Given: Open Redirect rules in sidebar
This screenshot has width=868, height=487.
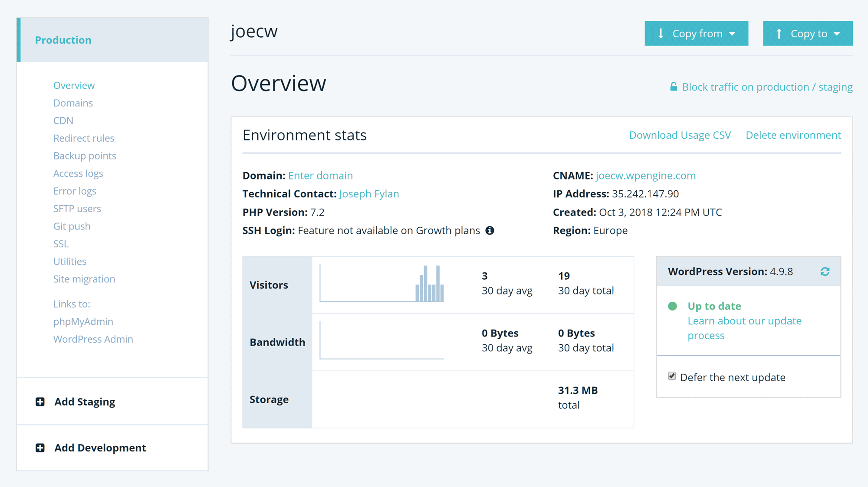Looking at the screenshot, I should pos(84,138).
